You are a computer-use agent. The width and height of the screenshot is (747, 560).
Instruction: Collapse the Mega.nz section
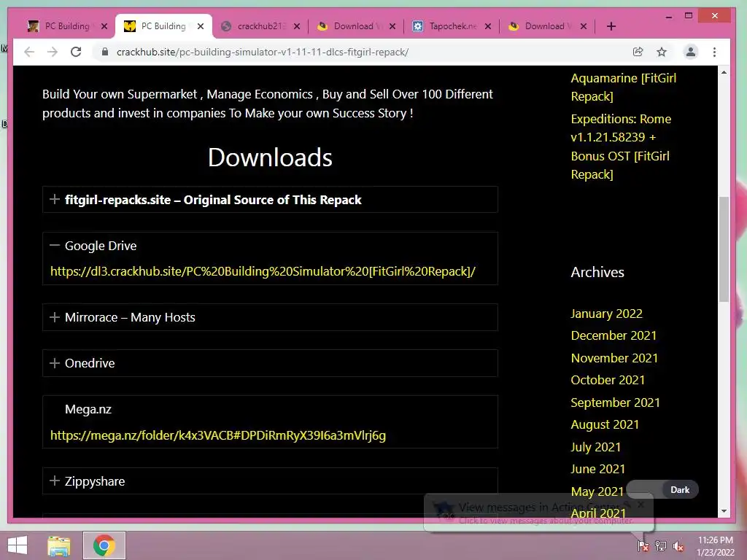(270, 409)
